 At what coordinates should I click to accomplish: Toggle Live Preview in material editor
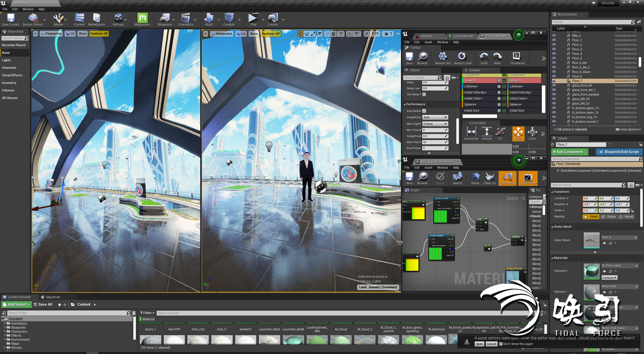pos(528,179)
